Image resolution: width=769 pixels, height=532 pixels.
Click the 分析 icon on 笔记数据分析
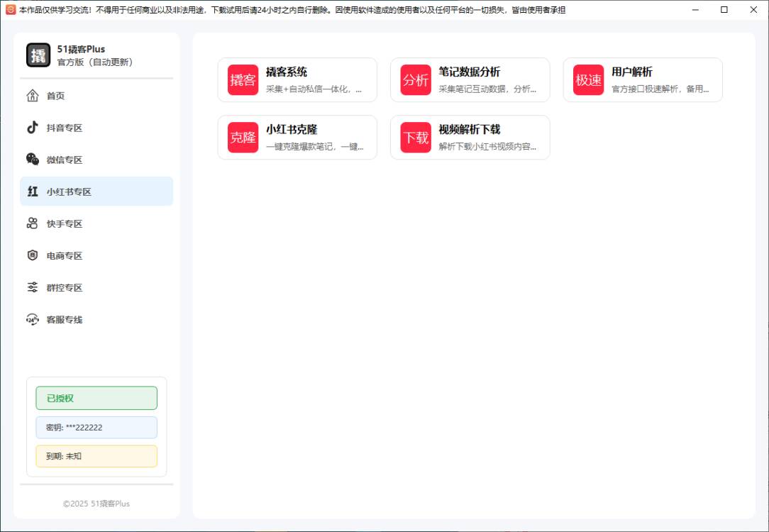(x=416, y=79)
